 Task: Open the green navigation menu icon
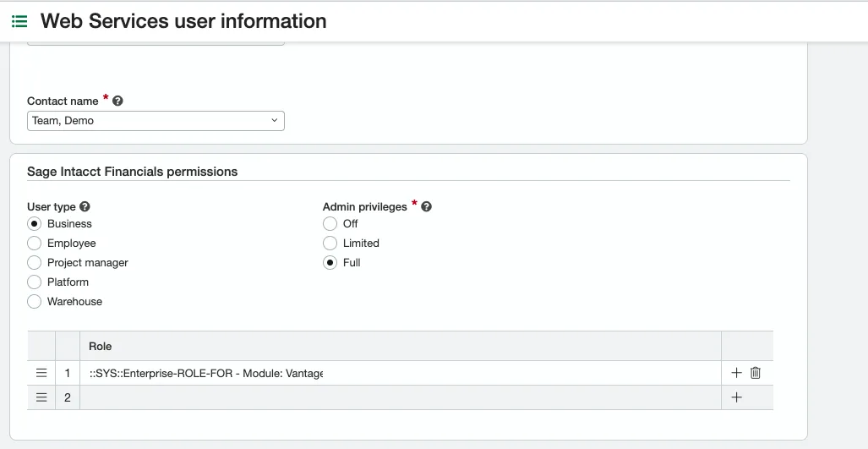point(19,22)
